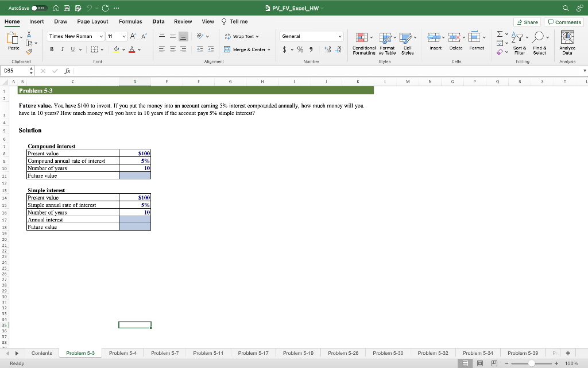Toggle Underline formatting
This screenshot has height=368, width=588.
[x=72, y=49]
